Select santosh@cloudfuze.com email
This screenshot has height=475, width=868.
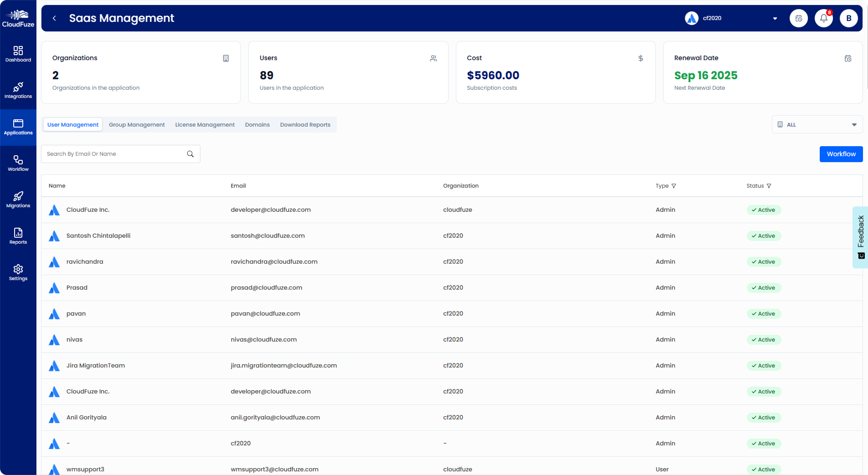(x=268, y=236)
